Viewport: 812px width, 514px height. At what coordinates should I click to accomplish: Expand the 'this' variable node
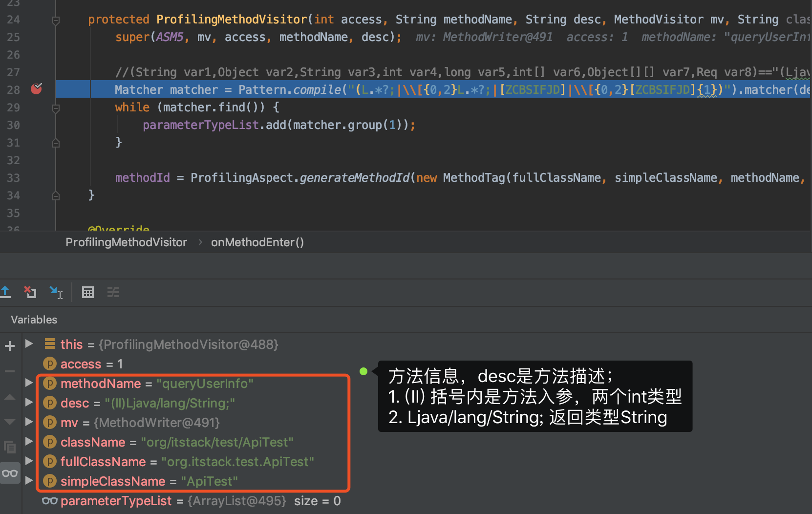[x=29, y=343]
